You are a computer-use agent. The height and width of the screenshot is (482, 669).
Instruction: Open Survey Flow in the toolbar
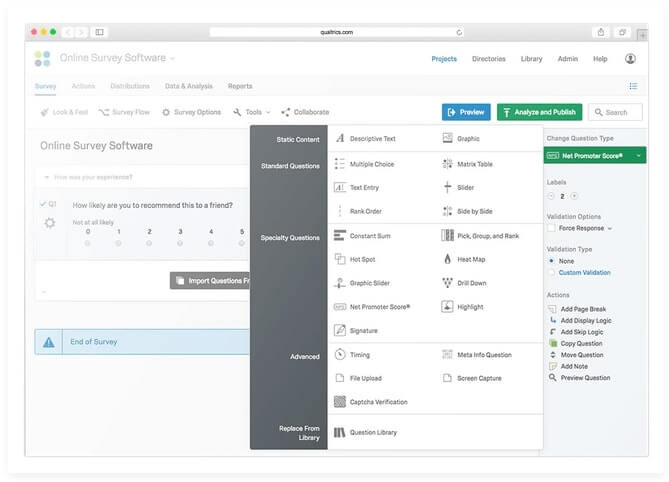[124, 112]
